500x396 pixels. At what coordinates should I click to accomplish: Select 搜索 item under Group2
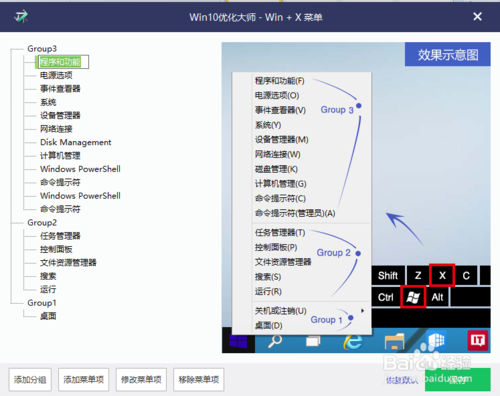[48, 276]
